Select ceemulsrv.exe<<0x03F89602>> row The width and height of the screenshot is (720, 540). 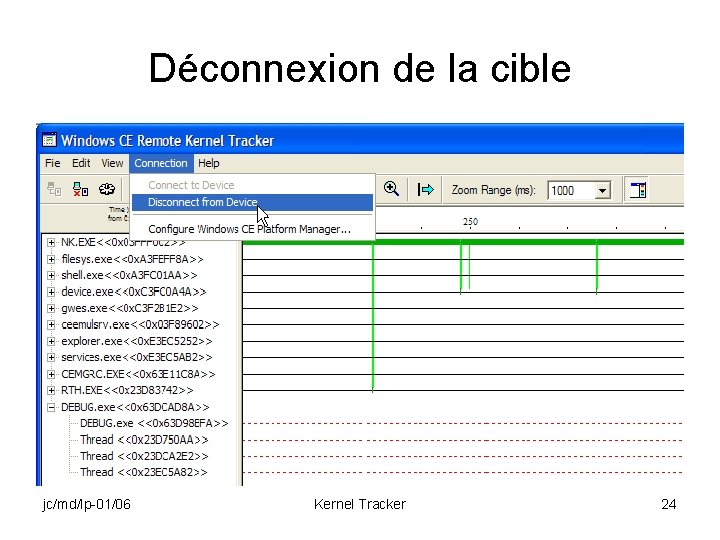coord(140,325)
